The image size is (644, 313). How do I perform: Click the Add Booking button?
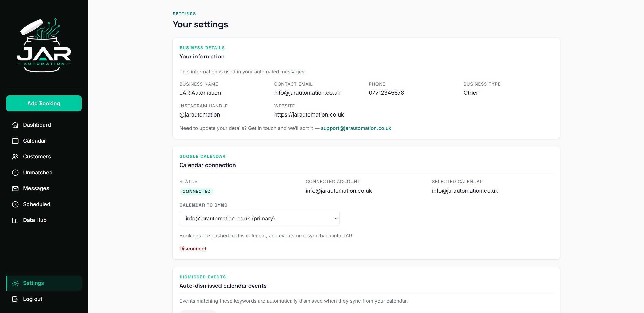pos(44,103)
